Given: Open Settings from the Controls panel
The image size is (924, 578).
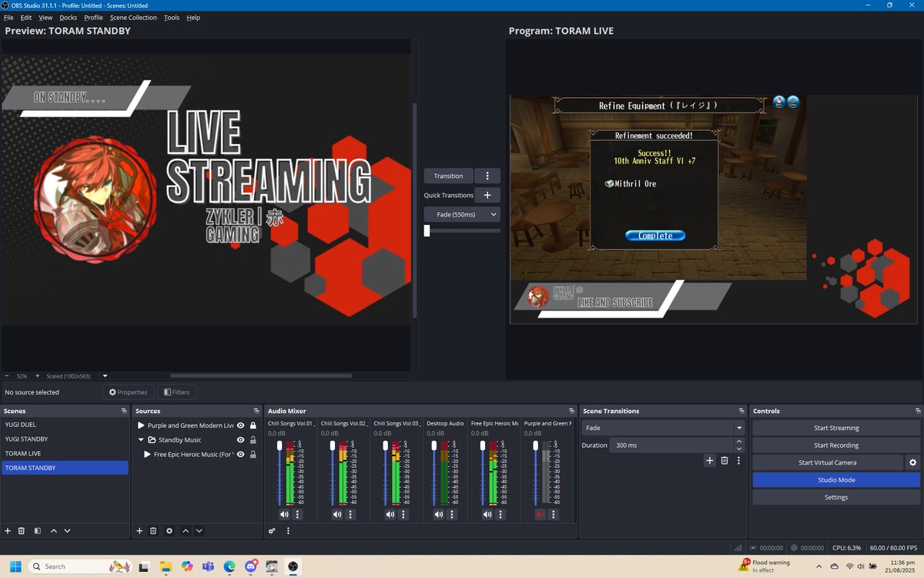Looking at the screenshot, I should [836, 497].
